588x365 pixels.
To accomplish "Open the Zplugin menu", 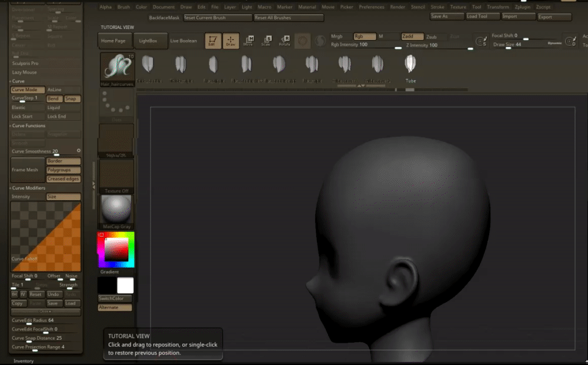I will pyautogui.click(x=522, y=6).
